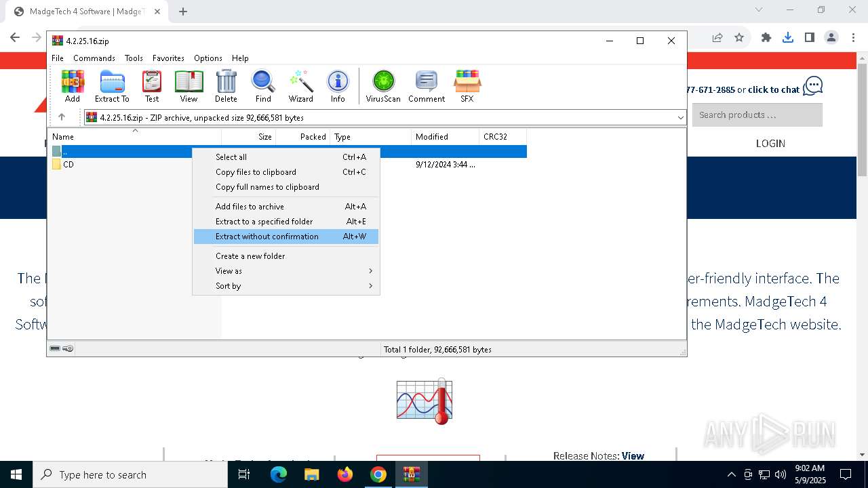Toggle Chrome side panel icon

click(810, 38)
